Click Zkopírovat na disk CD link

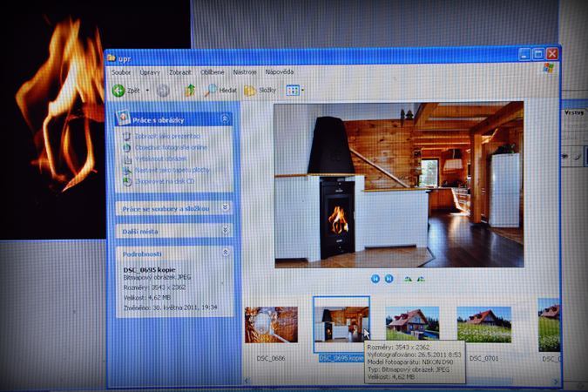(165, 181)
